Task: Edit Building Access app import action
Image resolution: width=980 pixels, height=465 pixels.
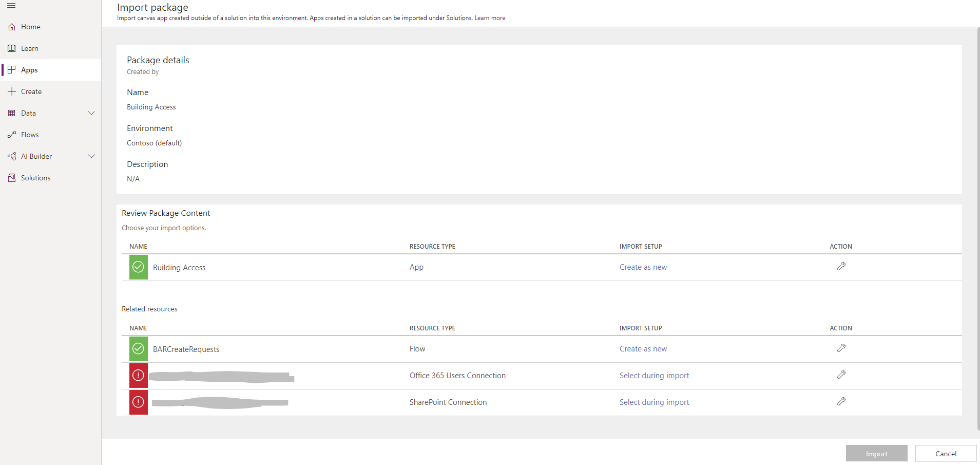Action: point(841,266)
